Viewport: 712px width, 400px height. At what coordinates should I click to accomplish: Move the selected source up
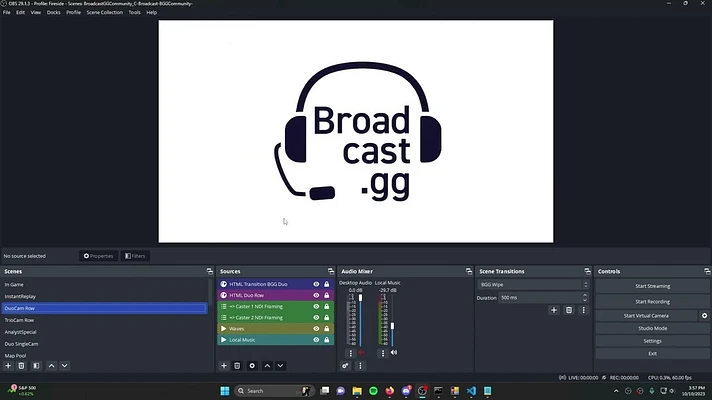coord(267,365)
